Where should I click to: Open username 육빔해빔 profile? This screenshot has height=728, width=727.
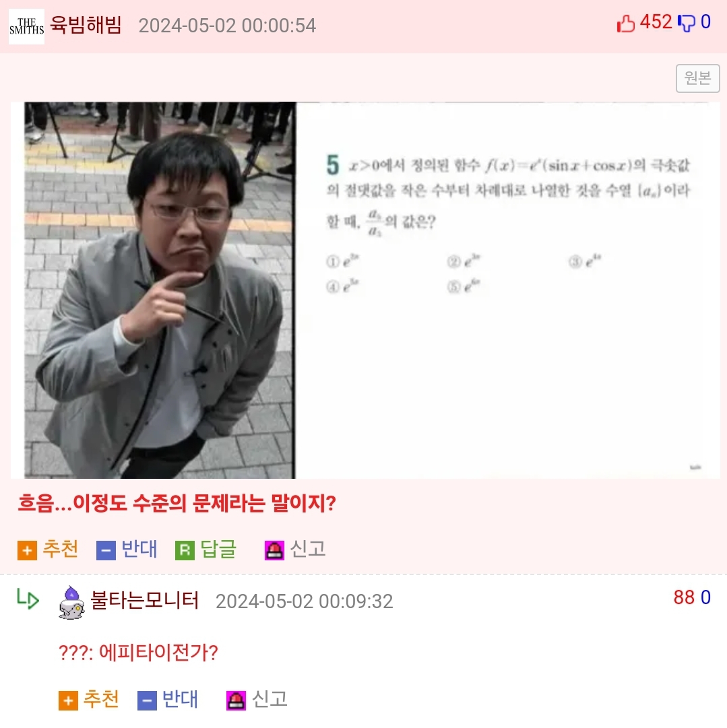click(x=86, y=25)
